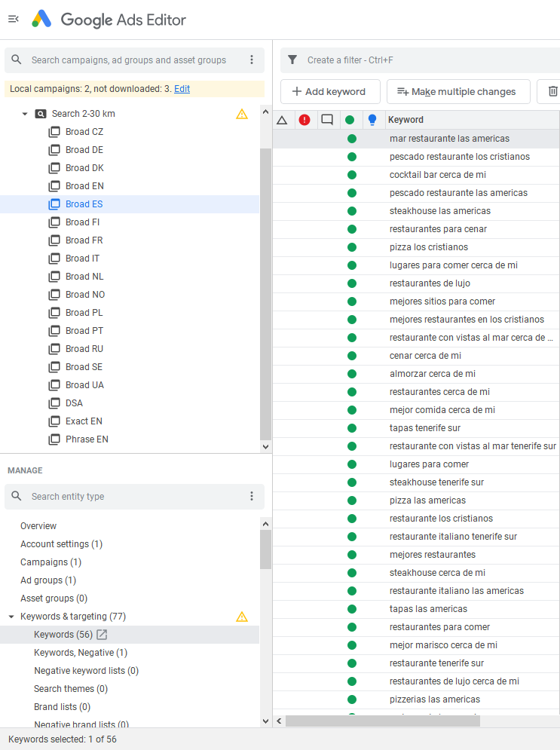This screenshot has width=560, height=750.
Task: Collapse the Search 2-30 km campaign tree
Action: coord(25,114)
